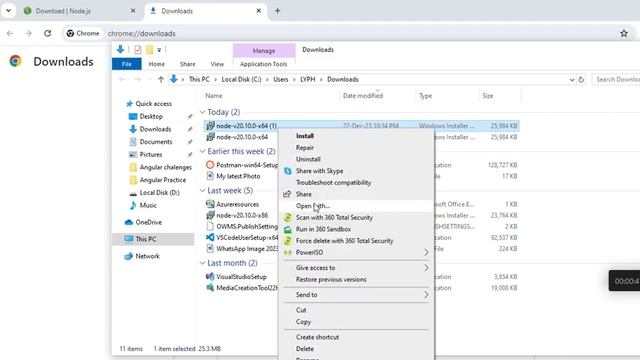Open the address bar history dropdown
This screenshot has height=360, width=640.
click(x=572, y=80)
